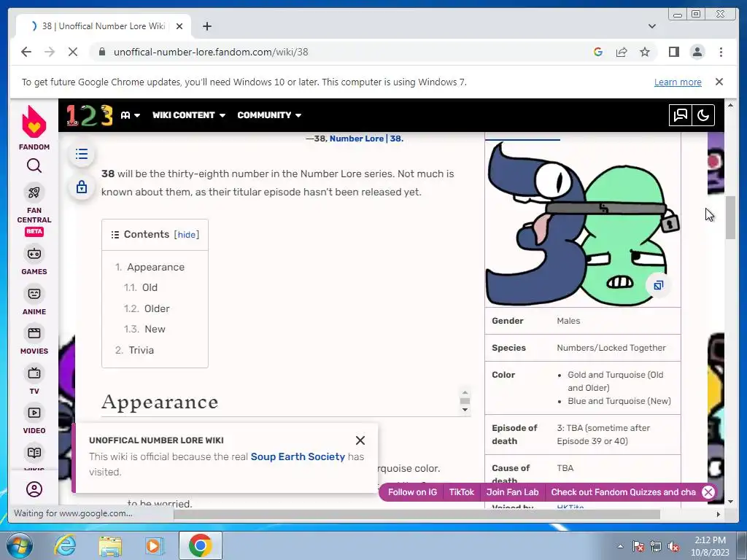Open the user profile avatar icon
This screenshot has width=747, height=560.
coord(34,489)
